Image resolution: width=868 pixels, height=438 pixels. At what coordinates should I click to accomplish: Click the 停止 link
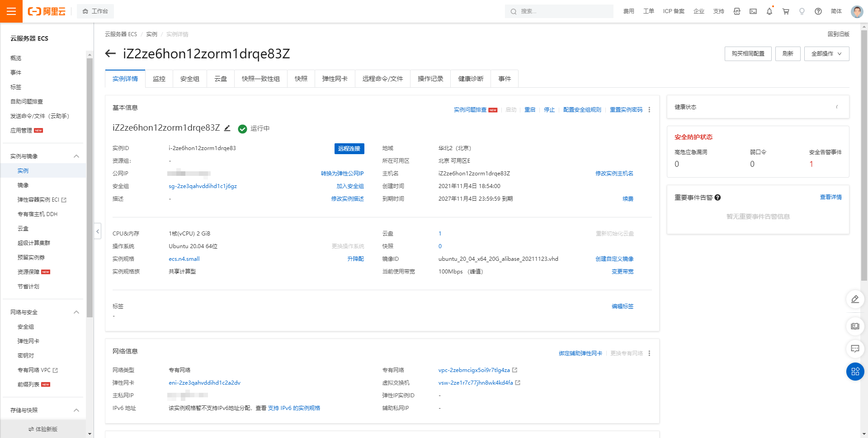549,110
